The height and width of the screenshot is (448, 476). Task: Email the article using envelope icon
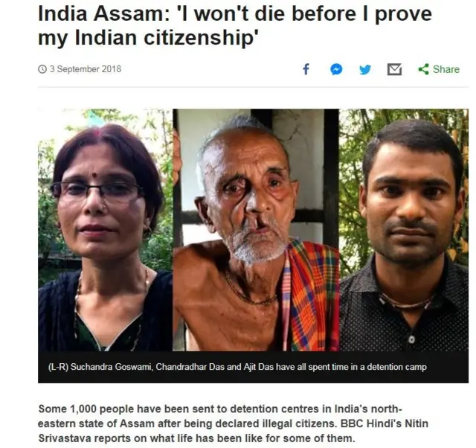(394, 69)
